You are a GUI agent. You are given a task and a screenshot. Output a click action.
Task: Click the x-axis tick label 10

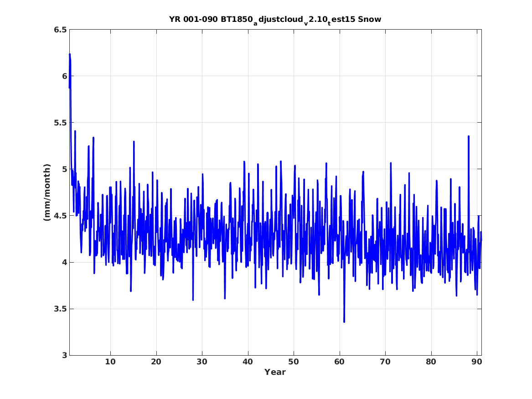[x=110, y=362]
